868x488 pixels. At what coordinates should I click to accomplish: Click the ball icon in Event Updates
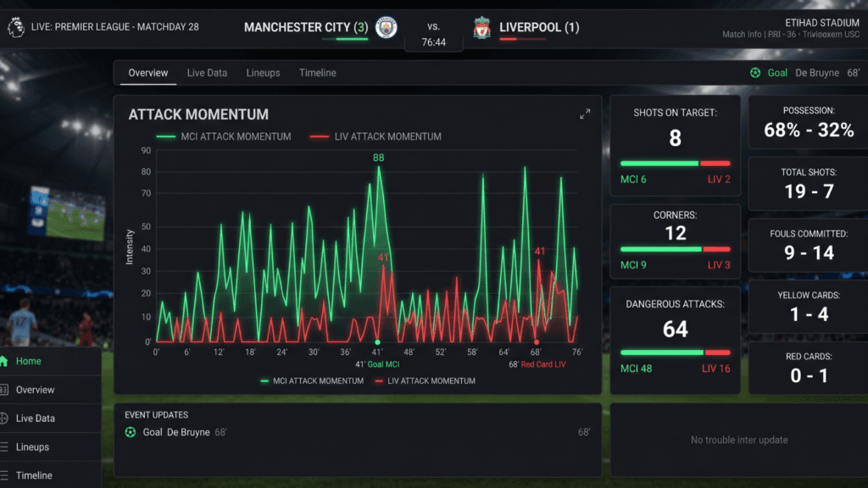click(x=130, y=432)
